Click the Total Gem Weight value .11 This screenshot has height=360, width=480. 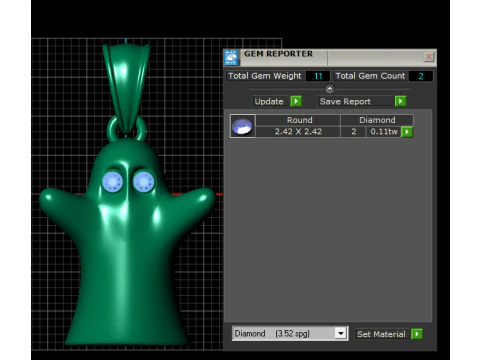pyautogui.click(x=318, y=76)
